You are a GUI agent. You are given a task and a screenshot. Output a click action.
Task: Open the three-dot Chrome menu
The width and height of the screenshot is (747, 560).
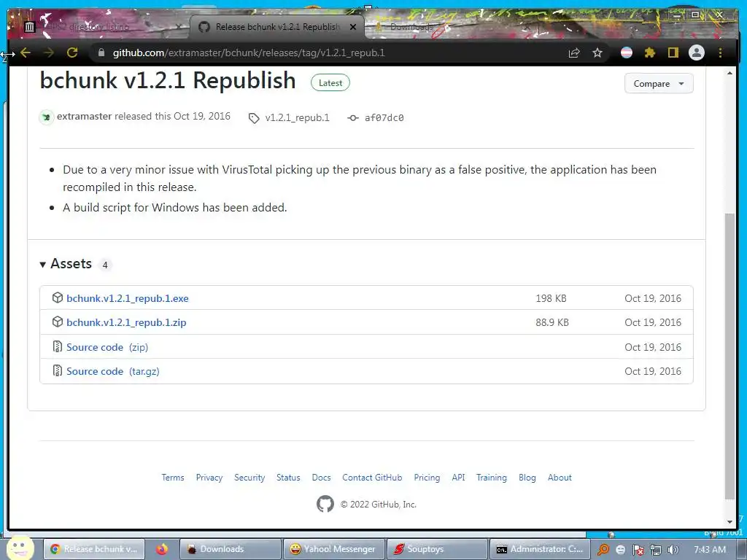coord(720,52)
